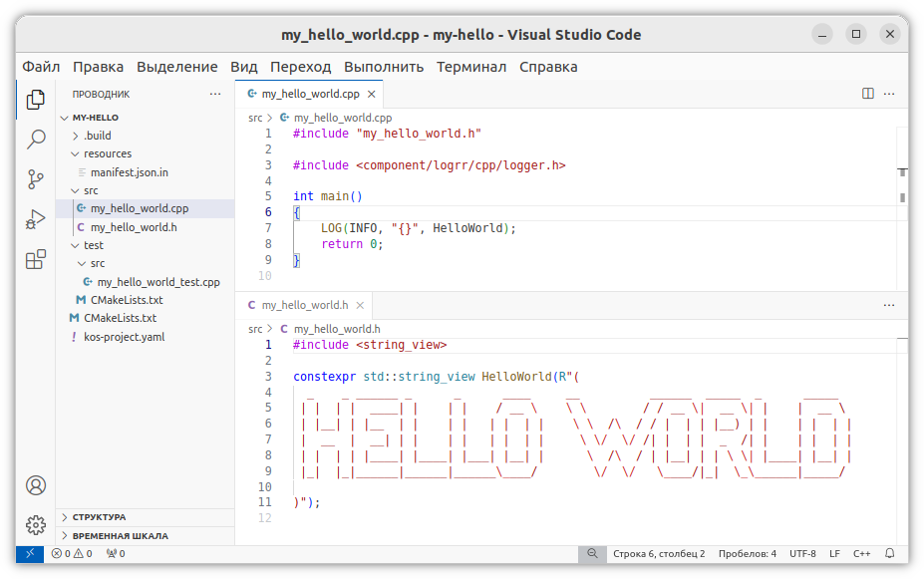Open manifest.json.in in the explorer
Viewport: 924px width, 579px height.
pos(129,172)
